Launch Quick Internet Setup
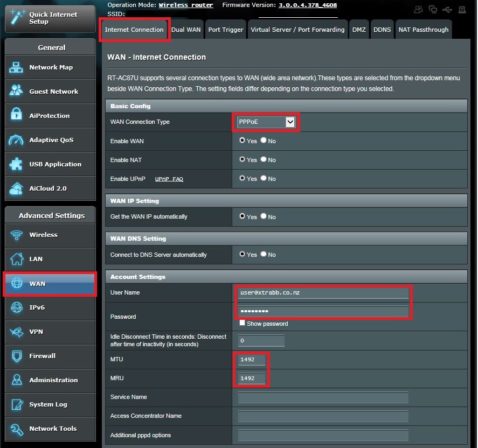 click(x=50, y=18)
